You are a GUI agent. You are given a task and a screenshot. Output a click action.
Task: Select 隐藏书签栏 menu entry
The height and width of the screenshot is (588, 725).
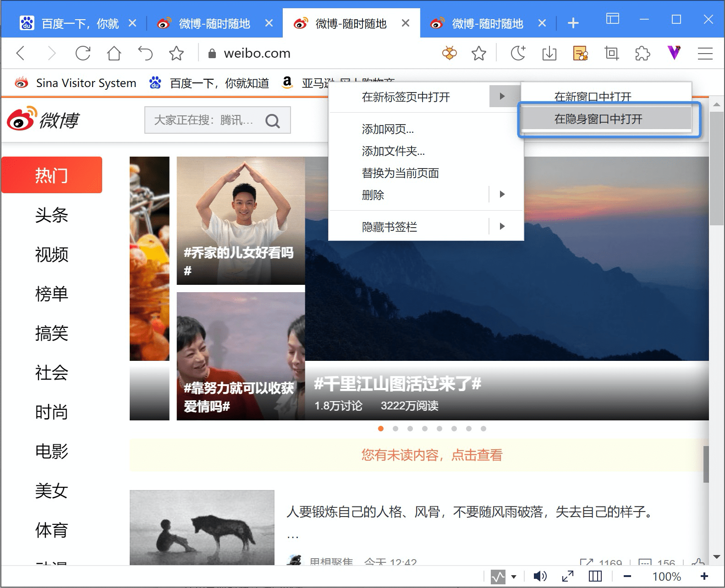click(409, 227)
